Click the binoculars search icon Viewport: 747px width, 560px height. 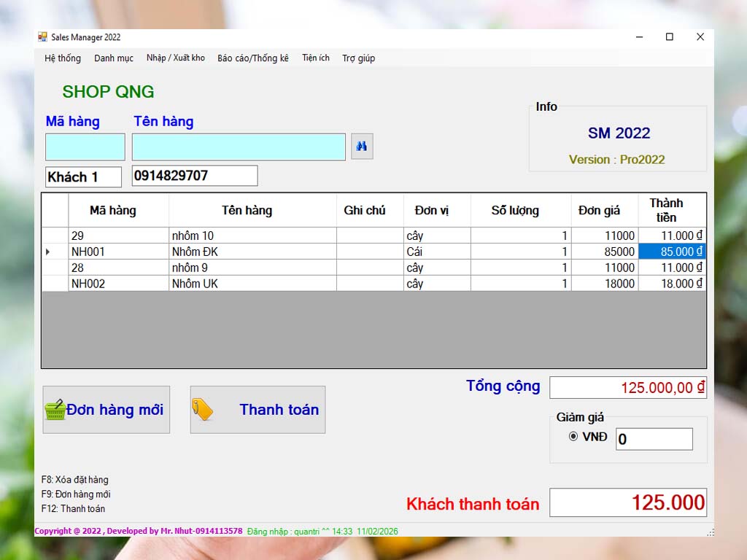[361, 147]
